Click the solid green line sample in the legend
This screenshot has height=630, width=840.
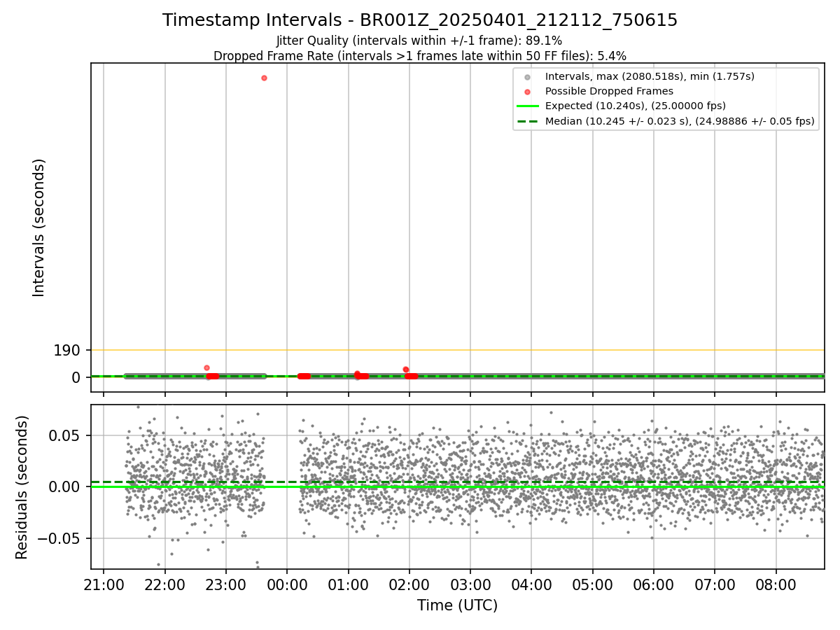528,106
